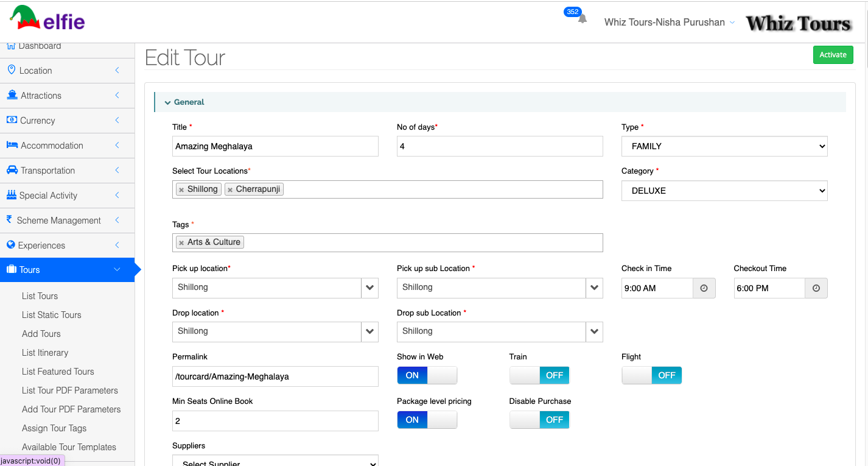Click the No of days field
The width and height of the screenshot is (868, 466).
(x=500, y=146)
